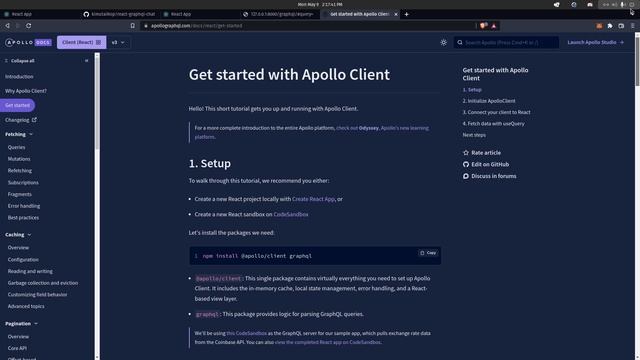640x360 pixels.
Task: Jump to 2. Initialize ApolloClient
Action: pos(489,101)
